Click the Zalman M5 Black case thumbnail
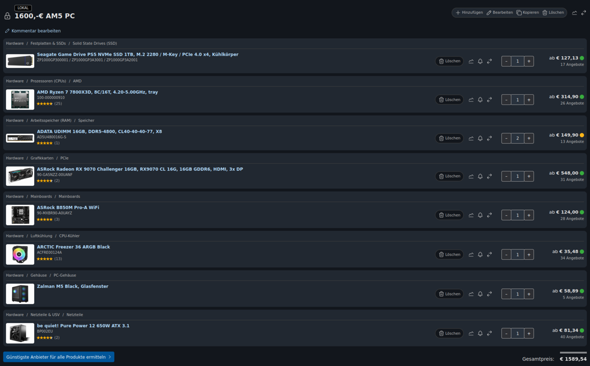Screen dimensions: 590x366 20,294
